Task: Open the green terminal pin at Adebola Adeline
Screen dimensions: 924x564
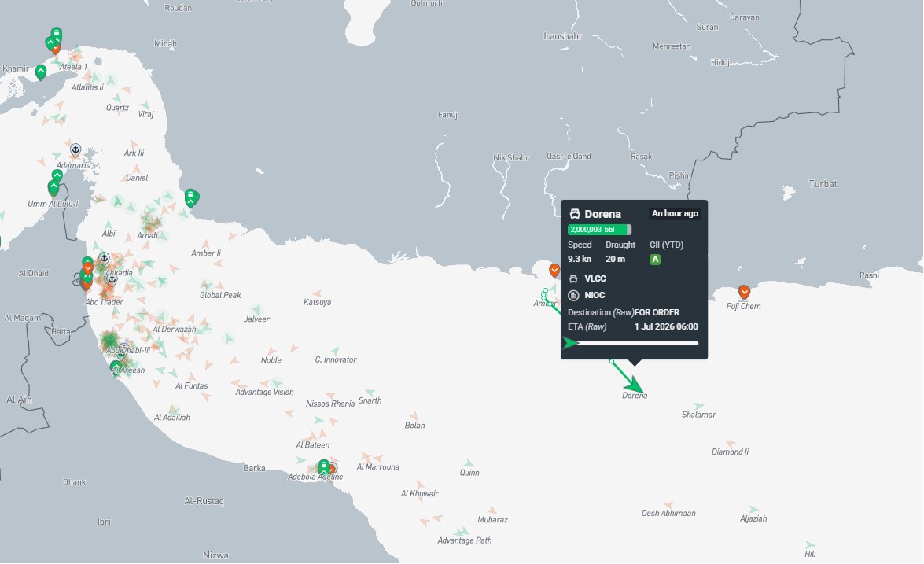Action: click(x=324, y=466)
